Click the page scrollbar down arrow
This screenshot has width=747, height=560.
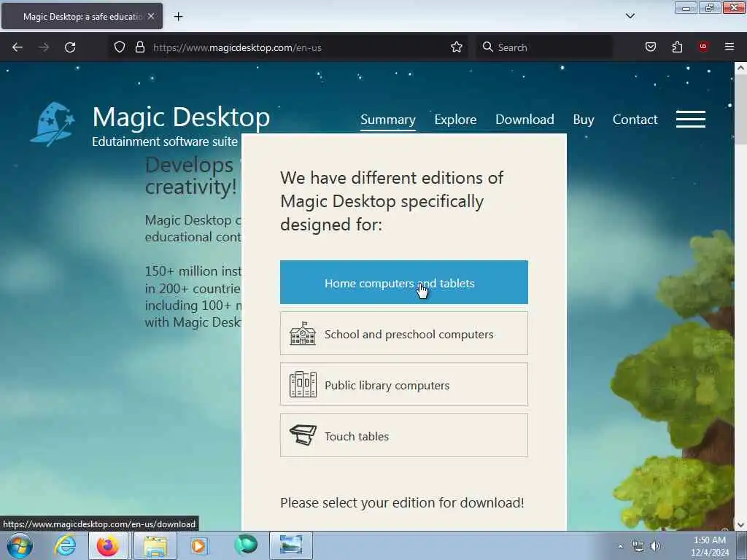[x=740, y=525]
